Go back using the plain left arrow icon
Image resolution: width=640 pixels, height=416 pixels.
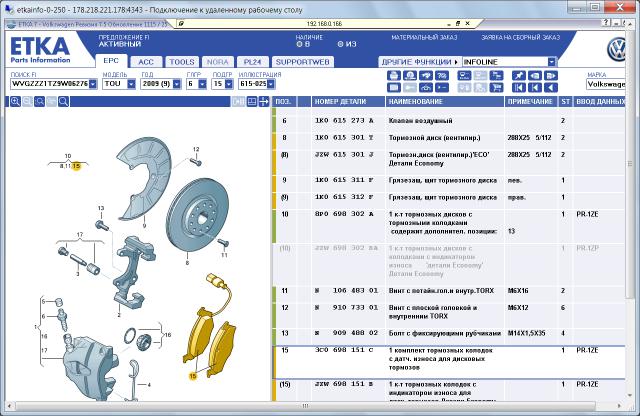[x=551, y=87]
